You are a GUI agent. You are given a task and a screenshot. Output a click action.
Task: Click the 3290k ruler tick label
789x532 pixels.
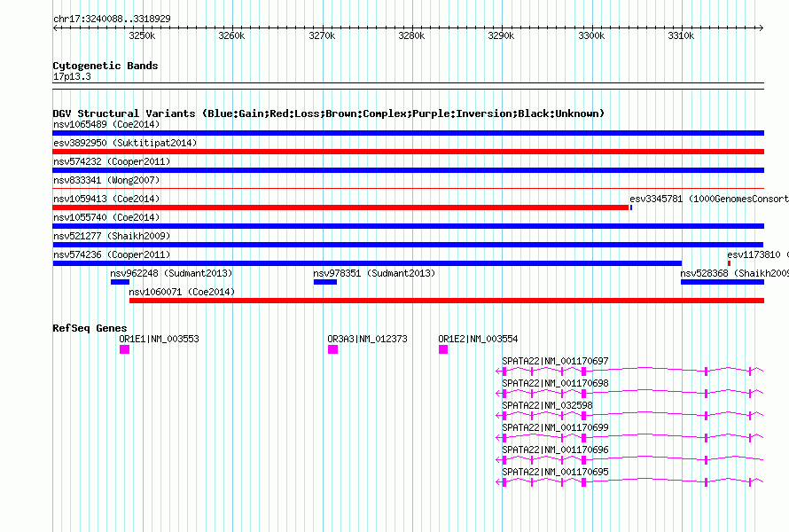(501, 35)
